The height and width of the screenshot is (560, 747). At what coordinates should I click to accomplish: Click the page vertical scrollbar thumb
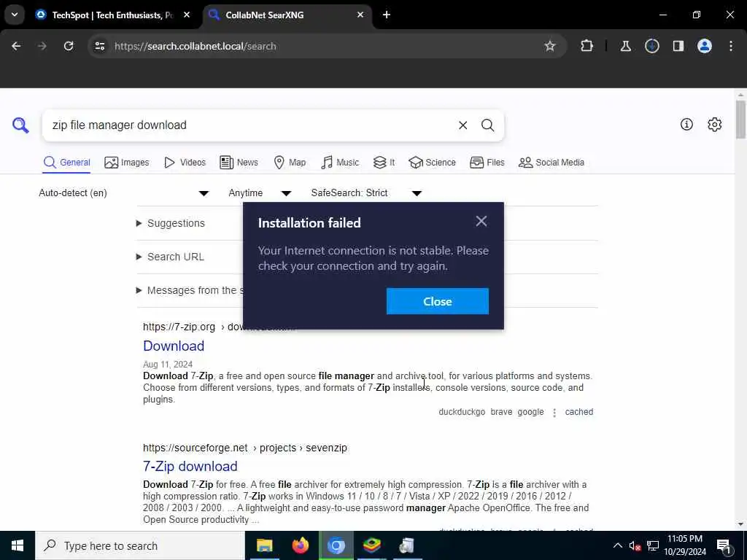point(740,119)
